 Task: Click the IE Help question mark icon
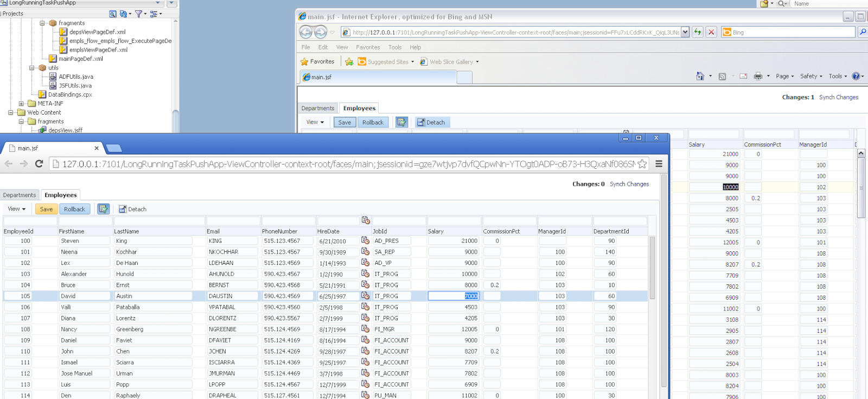tap(856, 76)
